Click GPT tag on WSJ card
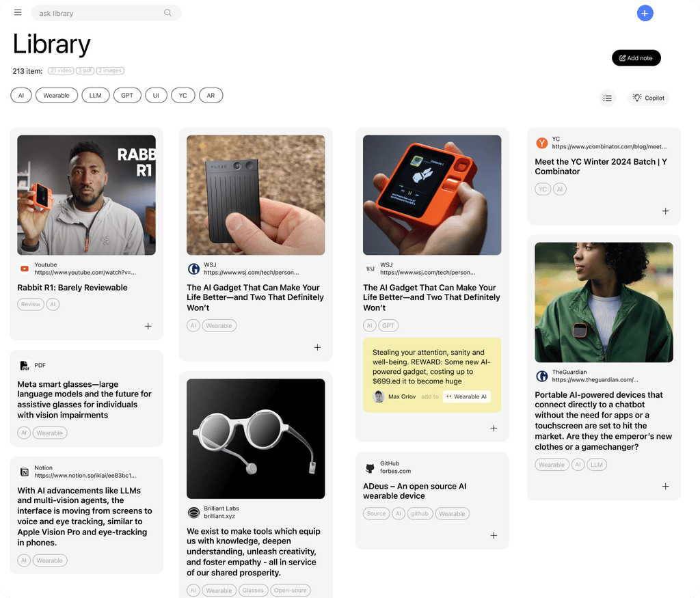Viewport: 700px width, 598px height. click(x=388, y=326)
